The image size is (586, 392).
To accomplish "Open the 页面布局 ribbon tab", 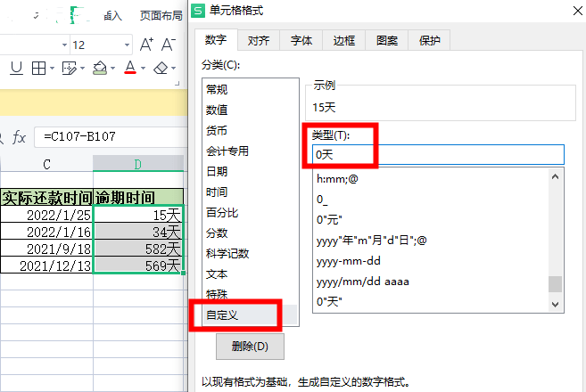I will point(161,16).
